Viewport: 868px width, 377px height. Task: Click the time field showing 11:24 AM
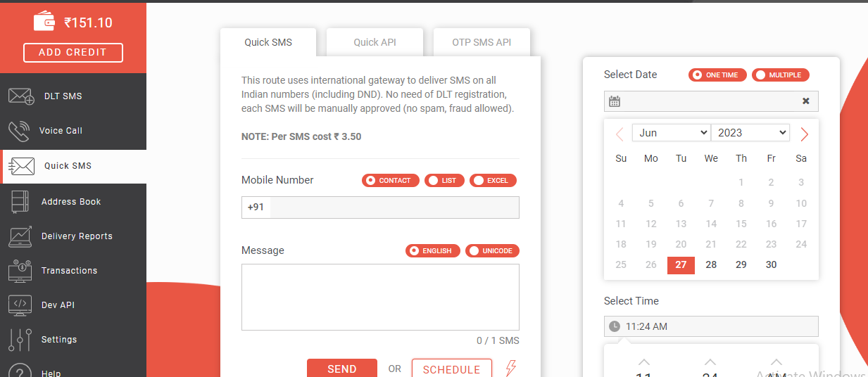[711, 326]
